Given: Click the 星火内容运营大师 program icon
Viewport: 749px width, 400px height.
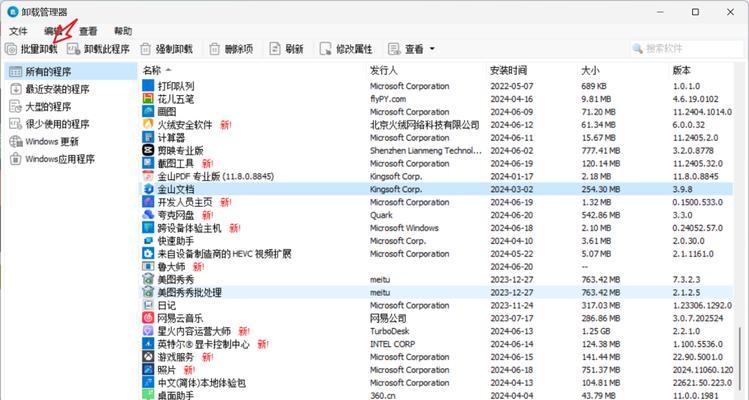Looking at the screenshot, I should coord(148,331).
